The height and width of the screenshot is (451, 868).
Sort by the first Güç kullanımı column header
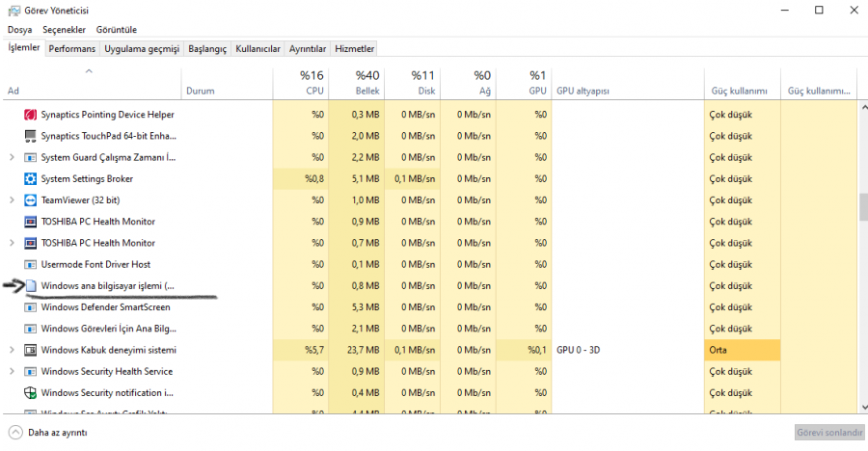[x=743, y=84]
